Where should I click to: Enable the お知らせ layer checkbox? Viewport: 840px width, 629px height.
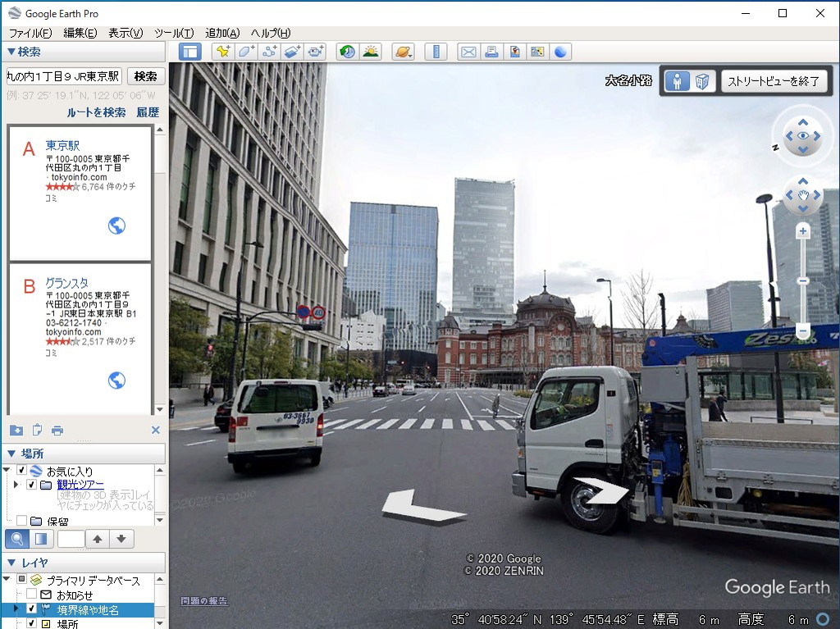click(30, 593)
